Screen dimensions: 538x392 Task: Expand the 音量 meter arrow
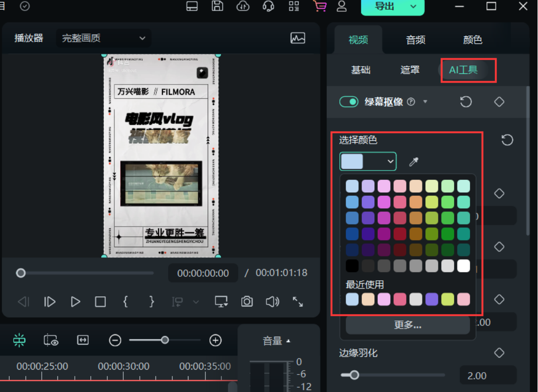click(x=288, y=341)
